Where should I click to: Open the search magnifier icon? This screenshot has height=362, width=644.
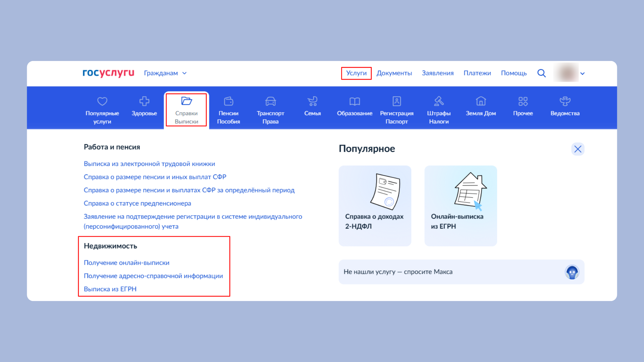[x=541, y=73]
